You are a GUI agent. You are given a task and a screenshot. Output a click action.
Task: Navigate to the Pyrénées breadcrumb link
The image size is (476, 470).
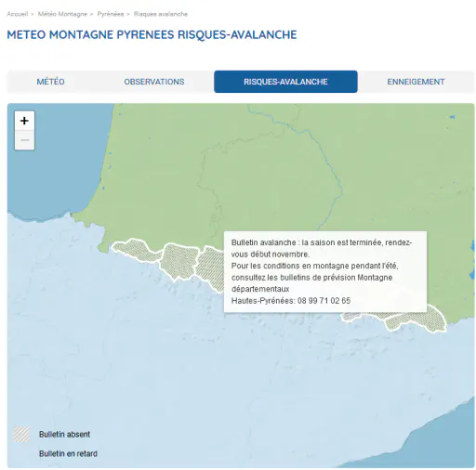point(111,14)
